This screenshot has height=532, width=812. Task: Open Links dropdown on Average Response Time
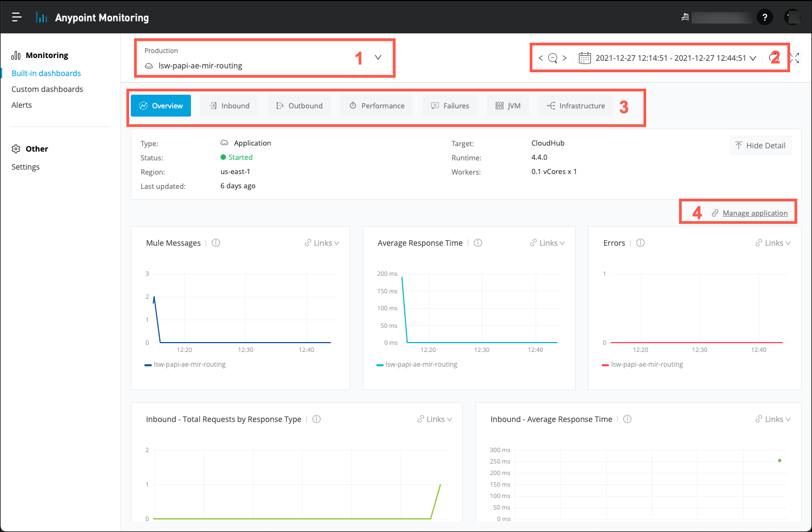point(547,243)
